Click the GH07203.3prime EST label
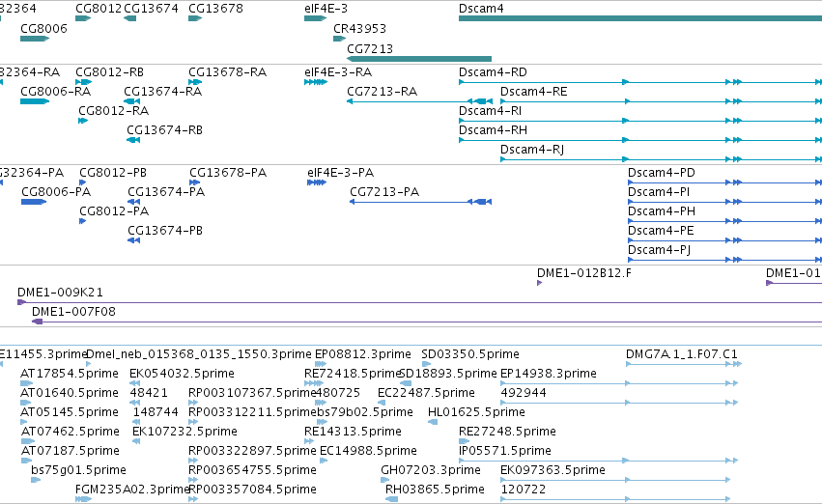This screenshot has height=504, width=822. pos(431,471)
